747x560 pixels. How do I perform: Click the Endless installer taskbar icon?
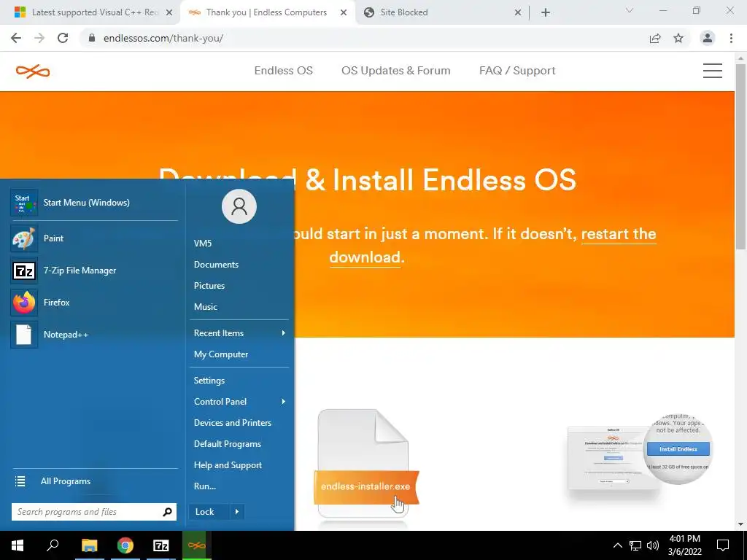[x=197, y=545]
